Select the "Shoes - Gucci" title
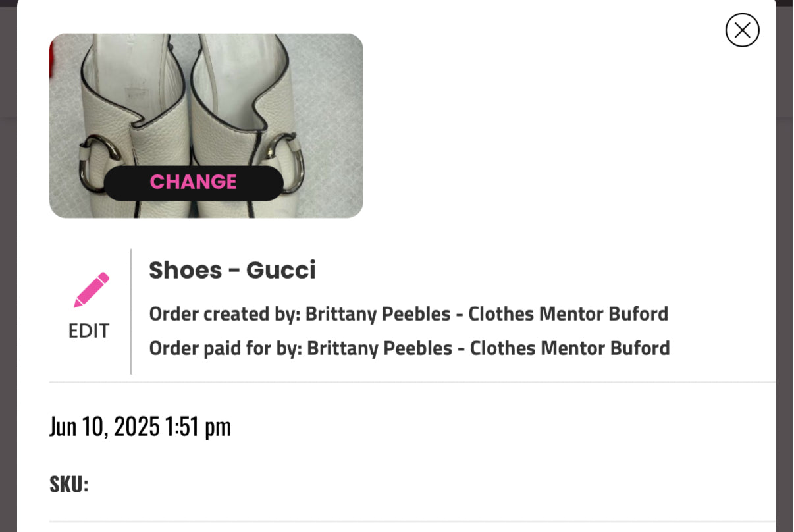 (x=232, y=270)
